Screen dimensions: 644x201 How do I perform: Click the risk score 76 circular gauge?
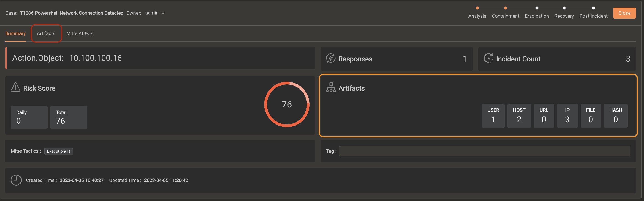point(287,104)
